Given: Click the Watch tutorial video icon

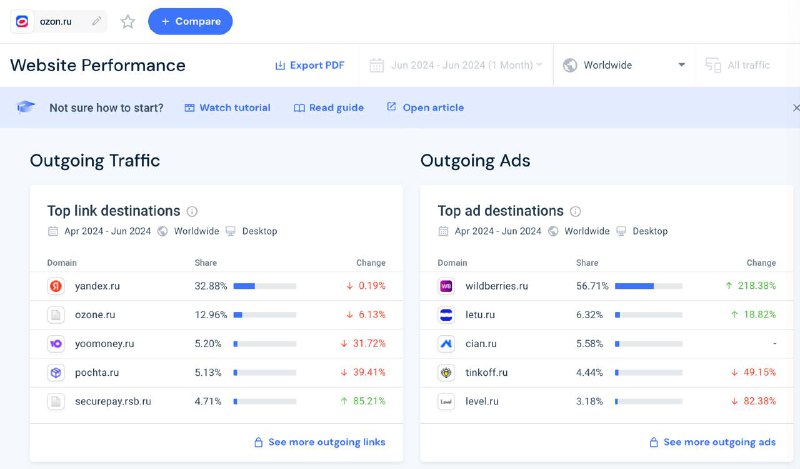Looking at the screenshot, I should pyautogui.click(x=189, y=108).
